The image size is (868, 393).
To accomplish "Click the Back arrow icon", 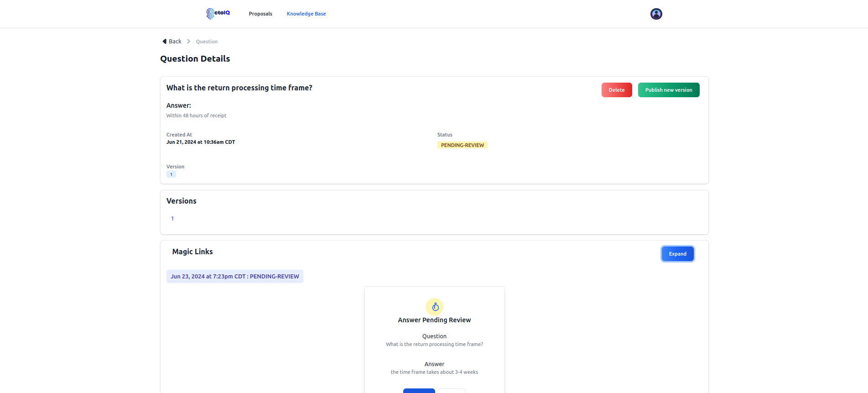I will pos(164,42).
